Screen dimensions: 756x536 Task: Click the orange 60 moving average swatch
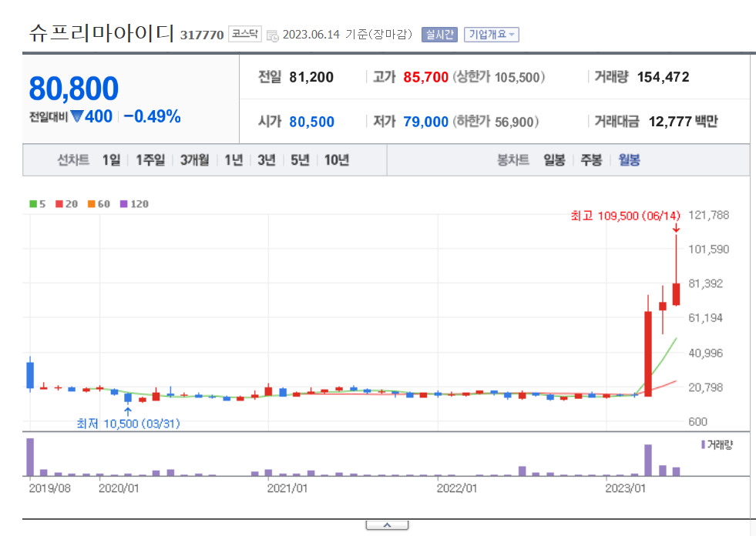pos(92,204)
